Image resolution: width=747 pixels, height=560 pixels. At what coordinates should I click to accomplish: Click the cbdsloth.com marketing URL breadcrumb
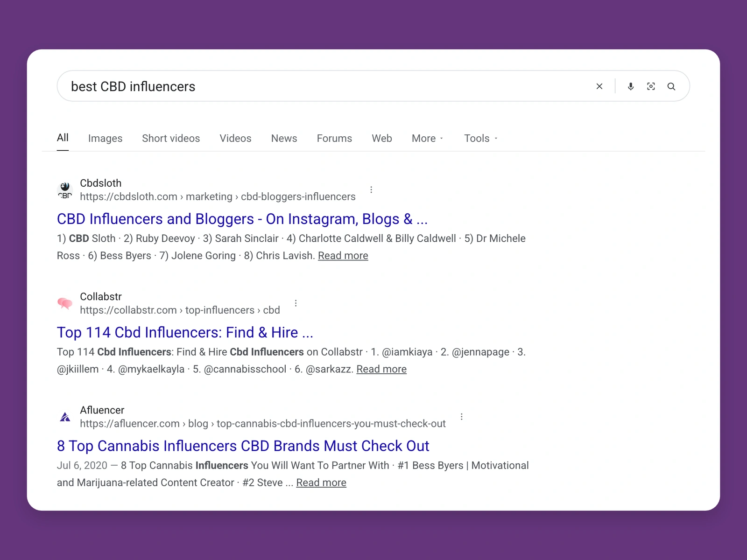pyautogui.click(x=218, y=196)
